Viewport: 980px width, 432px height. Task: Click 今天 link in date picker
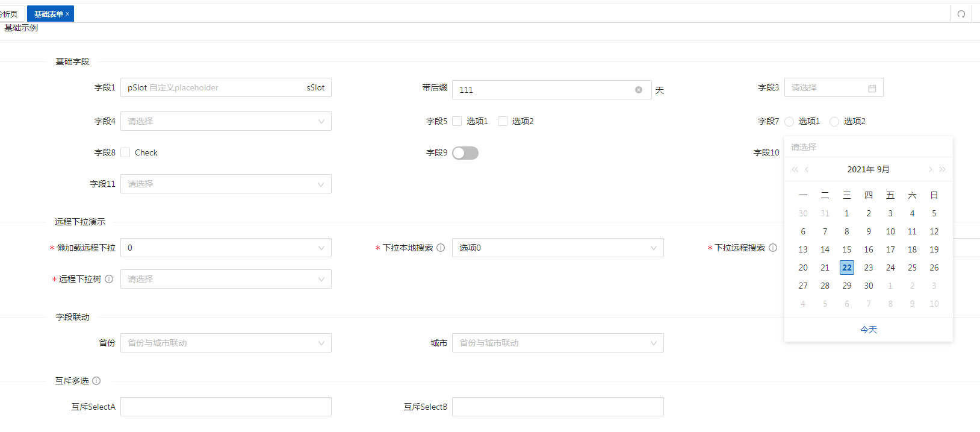coord(869,330)
